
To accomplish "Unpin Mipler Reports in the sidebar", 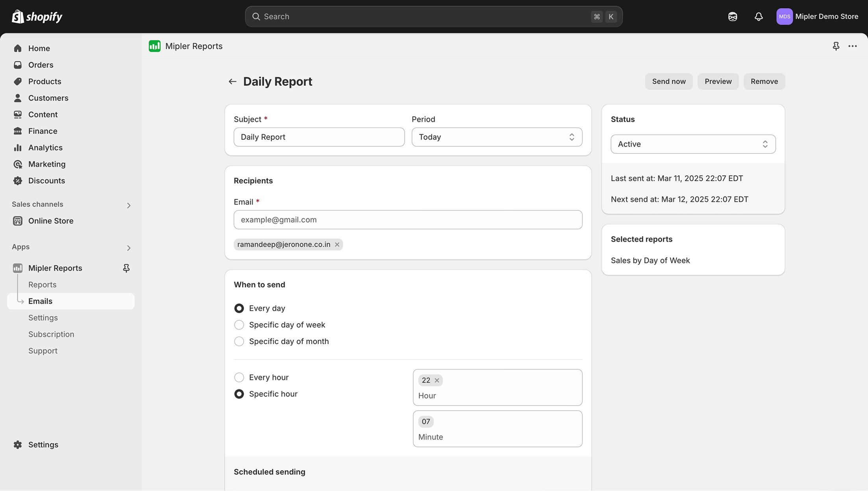I will (126, 268).
